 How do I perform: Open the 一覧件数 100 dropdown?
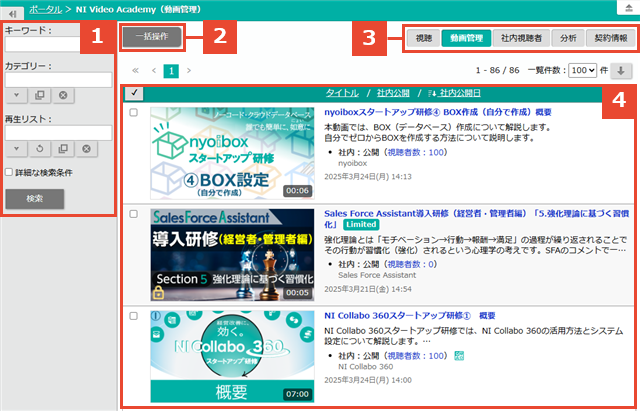click(x=582, y=70)
